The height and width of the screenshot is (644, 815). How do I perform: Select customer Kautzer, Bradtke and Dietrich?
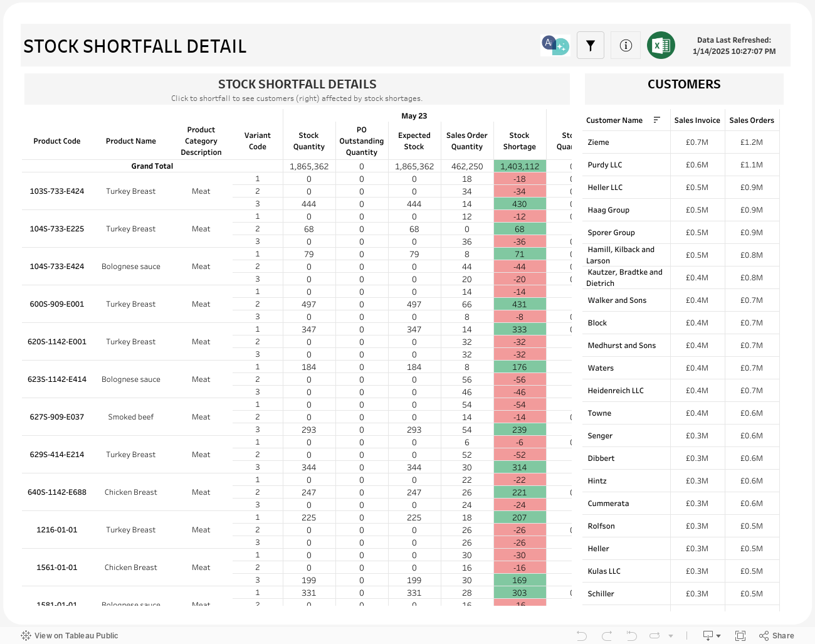tap(624, 278)
